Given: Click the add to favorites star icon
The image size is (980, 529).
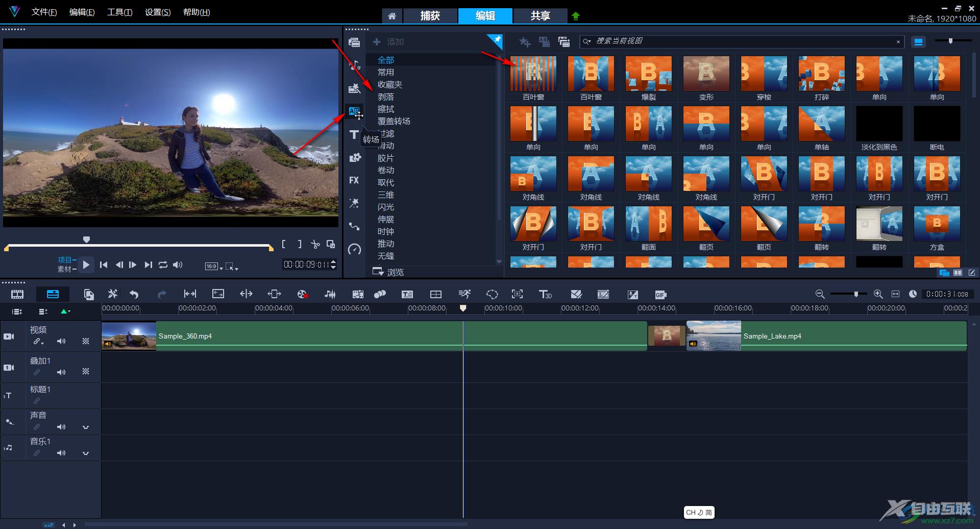Looking at the screenshot, I should point(525,42).
